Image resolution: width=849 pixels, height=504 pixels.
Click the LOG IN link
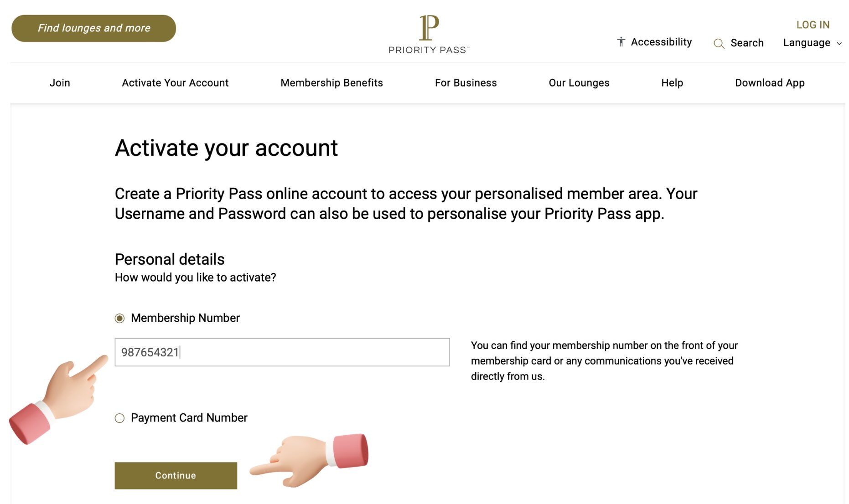813,25
